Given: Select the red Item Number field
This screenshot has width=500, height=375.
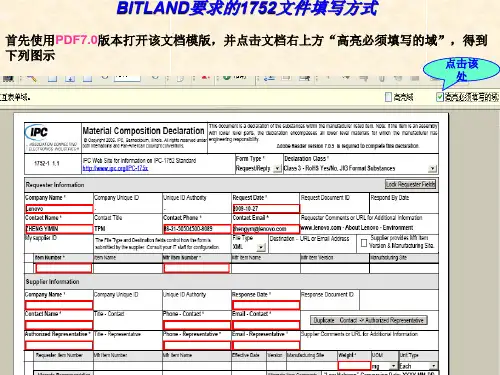Looking at the screenshot, I should coord(63,268).
